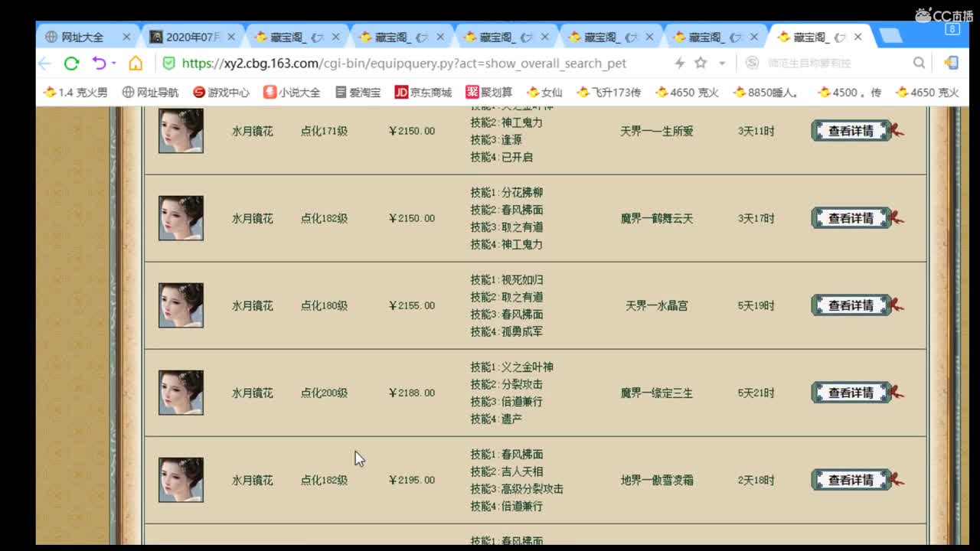Viewport: 980px width, 551px height.
Task: Focus the address bar URL xy2.cbg.163.com
Action: click(404, 64)
